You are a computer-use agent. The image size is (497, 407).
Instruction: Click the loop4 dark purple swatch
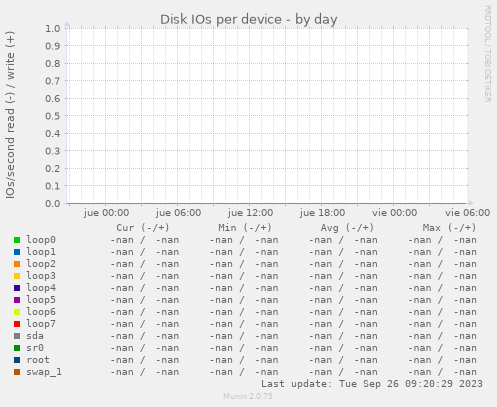tap(17, 288)
